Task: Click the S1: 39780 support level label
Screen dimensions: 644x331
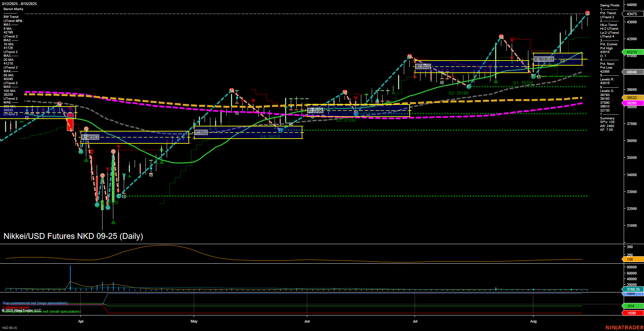Action: click(523, 82)
